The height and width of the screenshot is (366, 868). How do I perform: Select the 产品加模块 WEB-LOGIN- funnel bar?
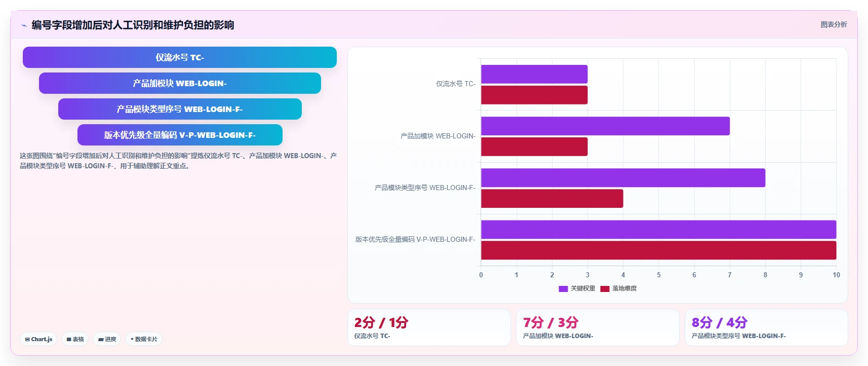pos(180,83)
